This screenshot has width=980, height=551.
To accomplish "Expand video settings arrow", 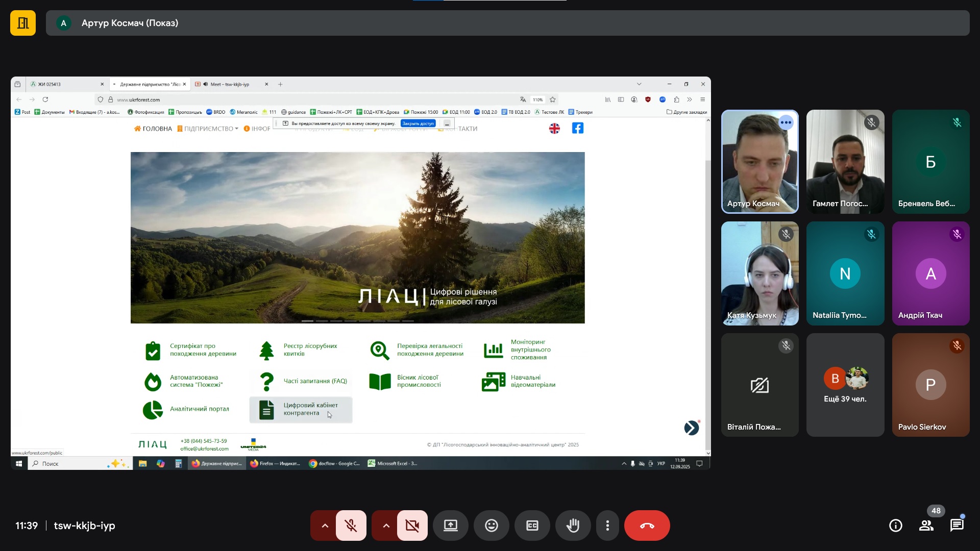I will [386, 525].
